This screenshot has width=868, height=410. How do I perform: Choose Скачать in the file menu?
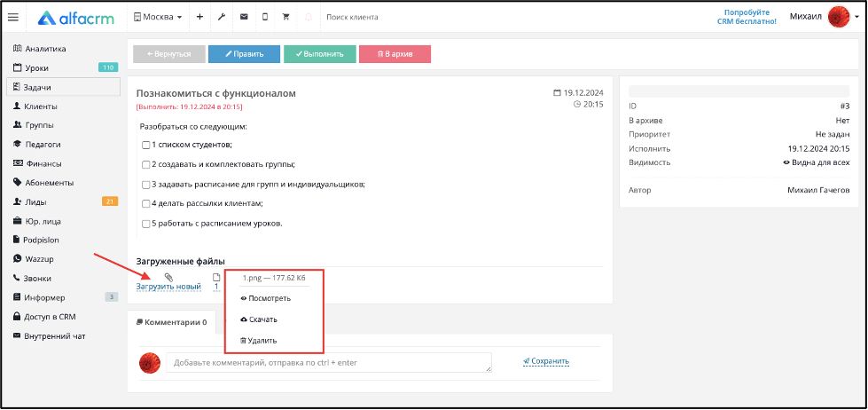click(x=259, y=319)
